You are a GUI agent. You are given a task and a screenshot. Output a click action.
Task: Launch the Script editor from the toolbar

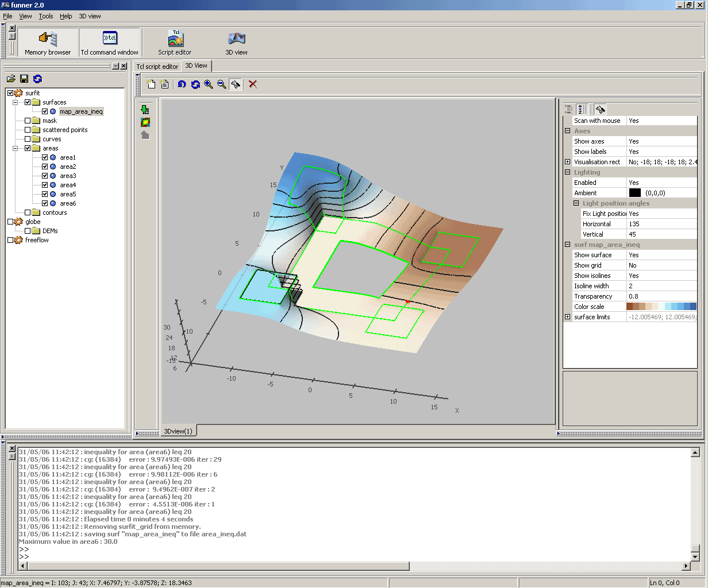click(x=175, y=42)
